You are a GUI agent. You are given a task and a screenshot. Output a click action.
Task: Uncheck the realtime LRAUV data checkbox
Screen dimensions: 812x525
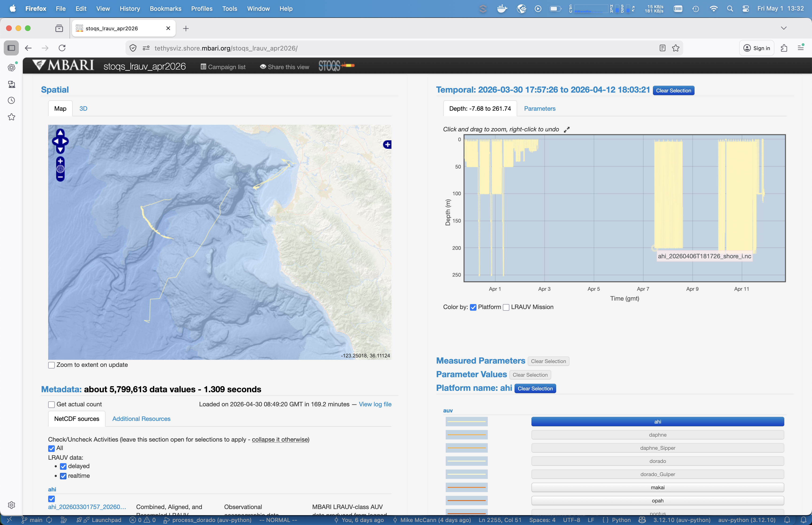(x=63, y=476)
